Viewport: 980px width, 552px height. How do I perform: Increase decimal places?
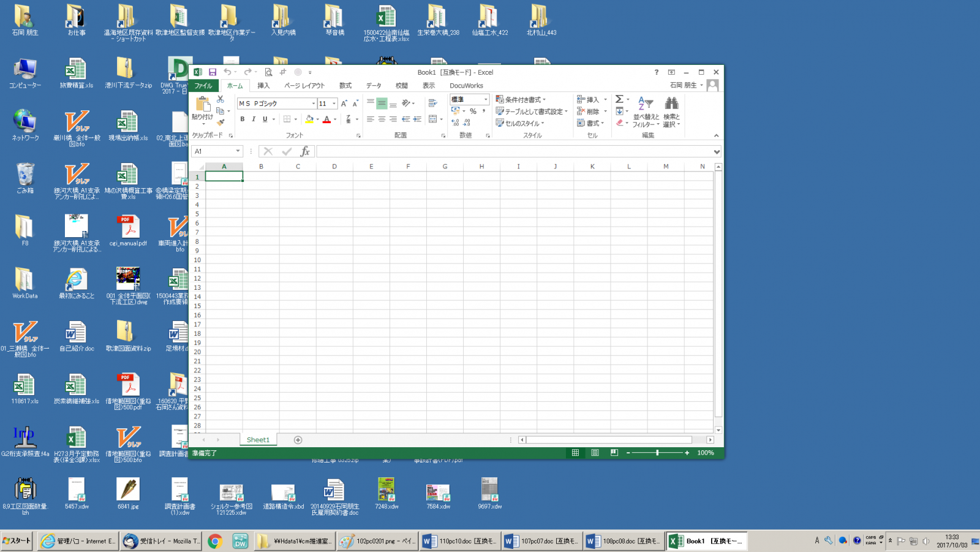(x=455, y=123)
